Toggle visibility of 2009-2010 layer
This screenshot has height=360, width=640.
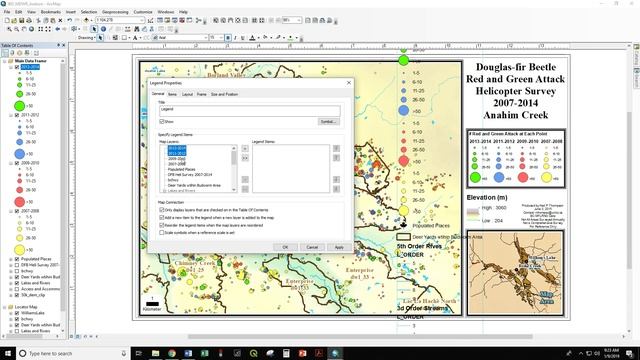pyautogui.click(x=17, y=163)
